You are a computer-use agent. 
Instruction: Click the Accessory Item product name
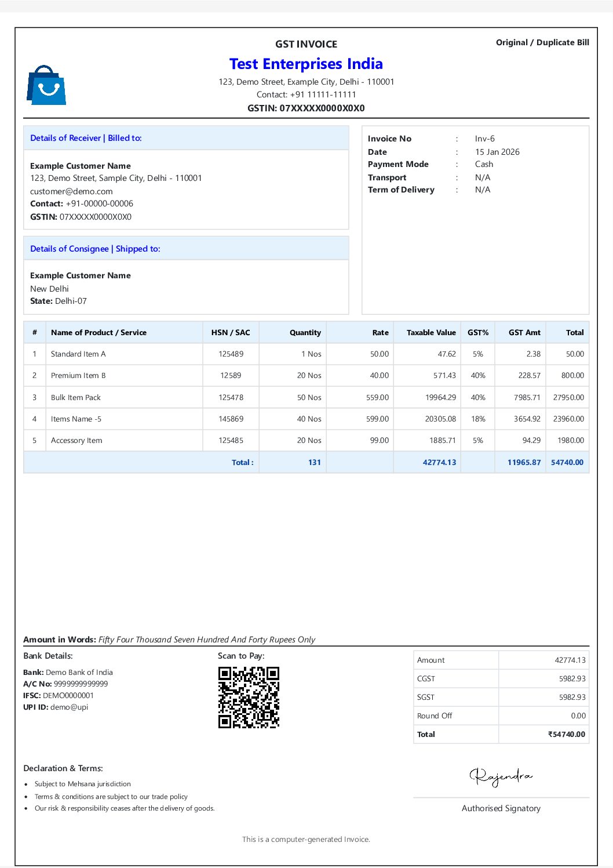click(76, 441)
